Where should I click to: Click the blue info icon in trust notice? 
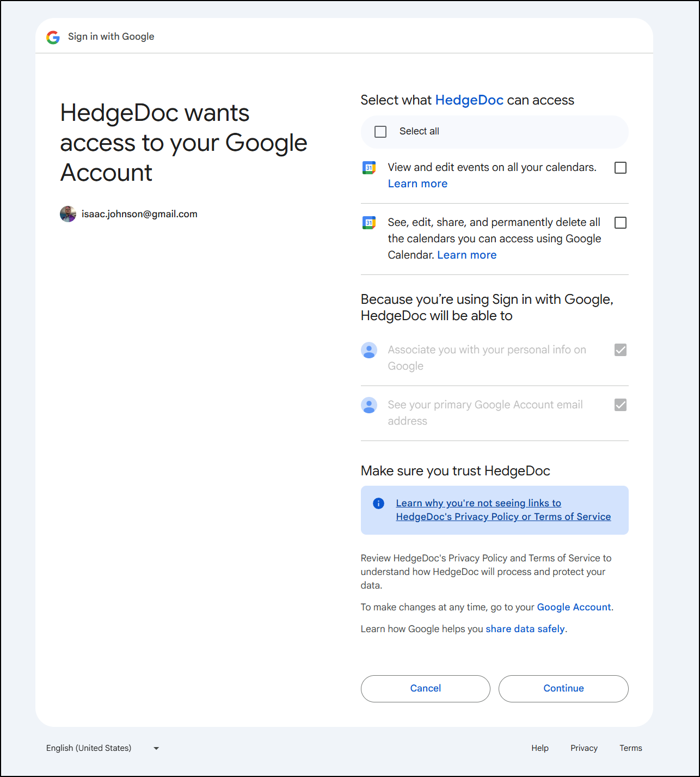[x=378, y=503]
